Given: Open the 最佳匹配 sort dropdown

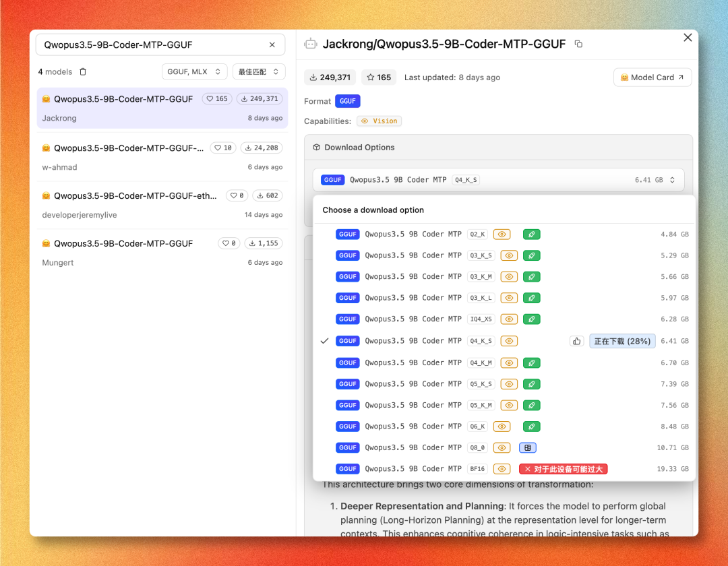Looking at the screenshot, I should pyautogui.click(x=259, y=72).
